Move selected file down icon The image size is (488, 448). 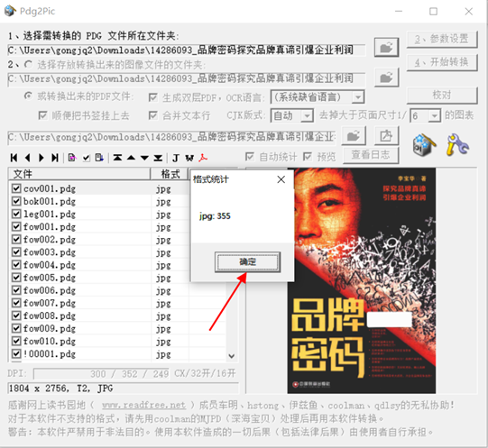[x=144, y=158]
